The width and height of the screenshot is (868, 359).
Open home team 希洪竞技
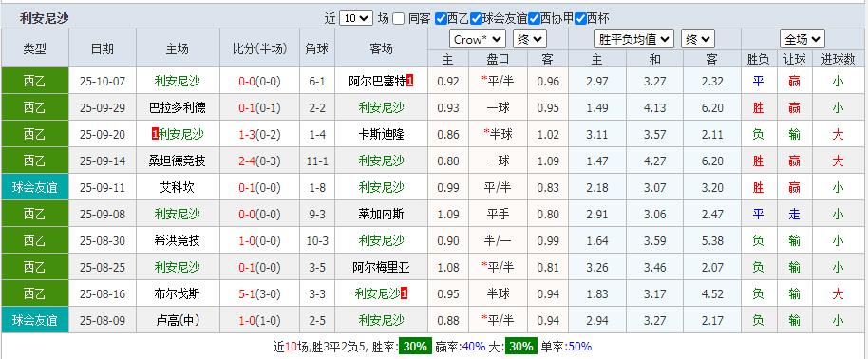point(178,240)
